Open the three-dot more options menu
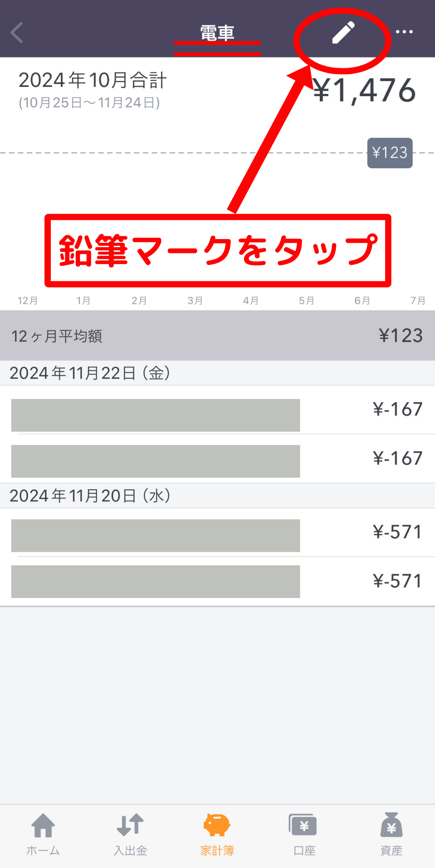The image size is (435, 868). pyautogui.click(x=404, y=32)
